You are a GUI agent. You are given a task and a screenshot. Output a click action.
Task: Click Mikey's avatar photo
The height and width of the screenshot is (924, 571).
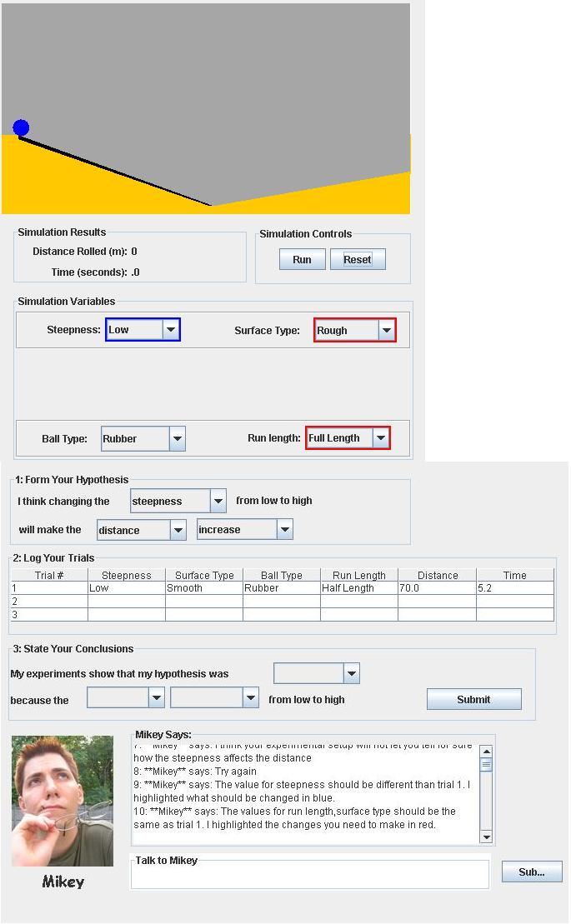pos(63,800)
